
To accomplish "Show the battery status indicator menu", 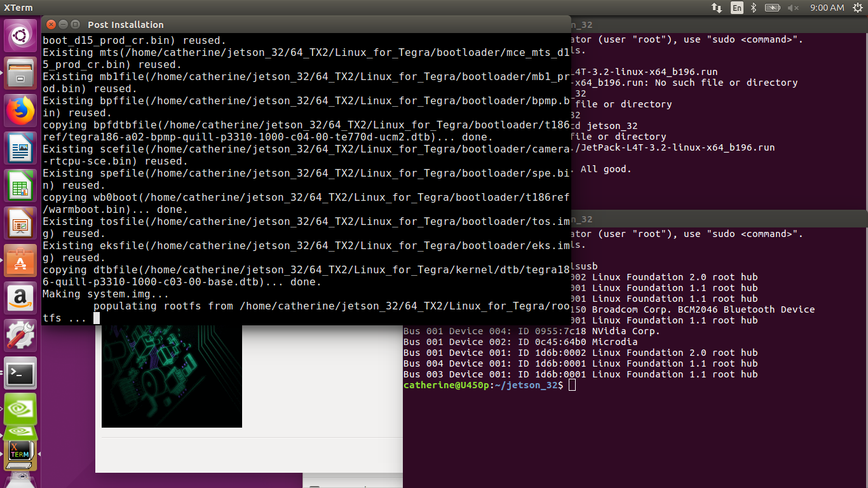I will [x=772, y=8].
